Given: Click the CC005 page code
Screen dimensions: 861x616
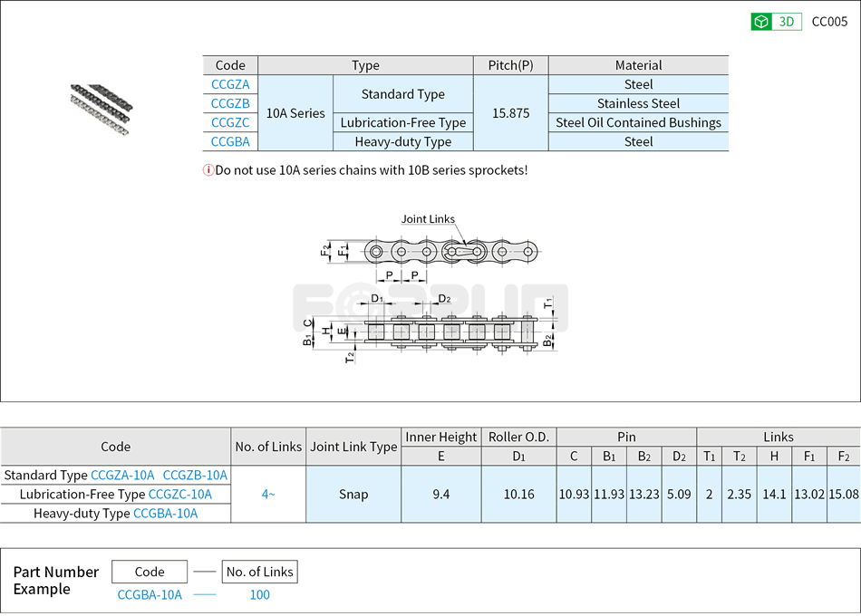Looking at the screenshot, I should [829, 22].
